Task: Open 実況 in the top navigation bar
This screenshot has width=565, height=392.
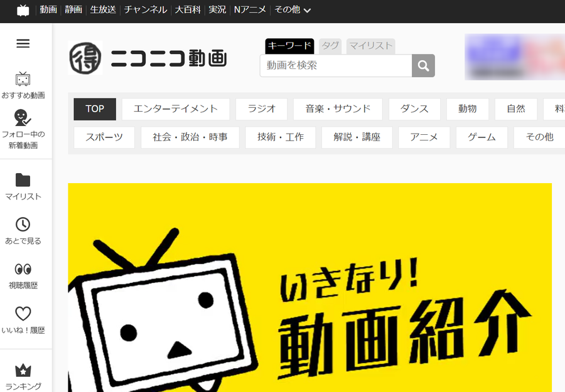Action: (x=217, y=9)
